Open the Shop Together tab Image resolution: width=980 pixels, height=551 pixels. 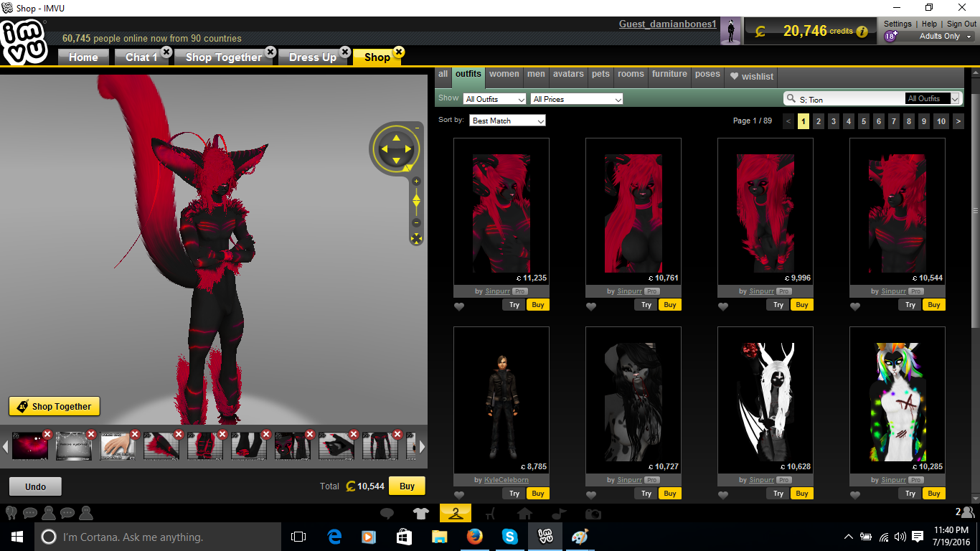224,57
